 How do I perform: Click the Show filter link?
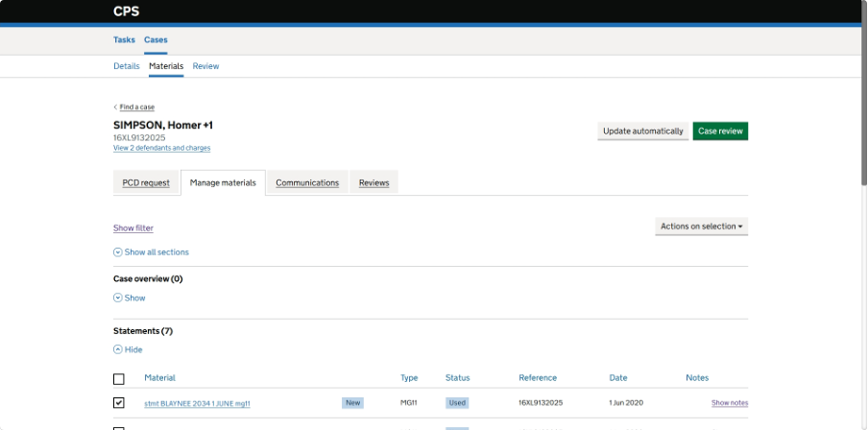tap(133, 228)
